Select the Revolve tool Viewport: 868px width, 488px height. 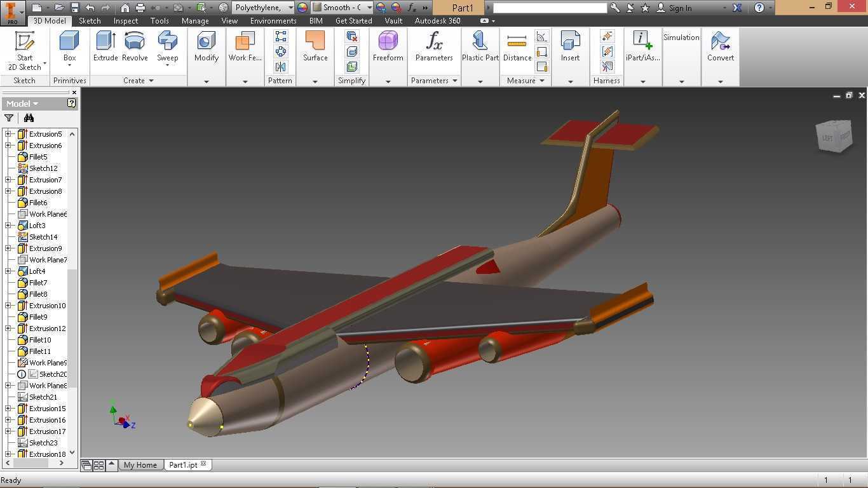click(135, 46)
